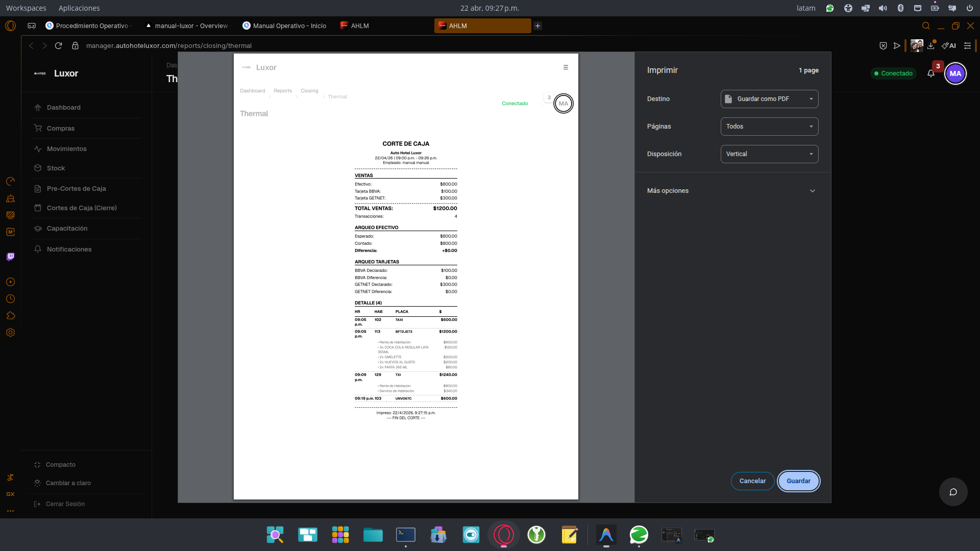Open the volume speaker tray icon
This screenshot has height=551, width=980.
(883, 8)
